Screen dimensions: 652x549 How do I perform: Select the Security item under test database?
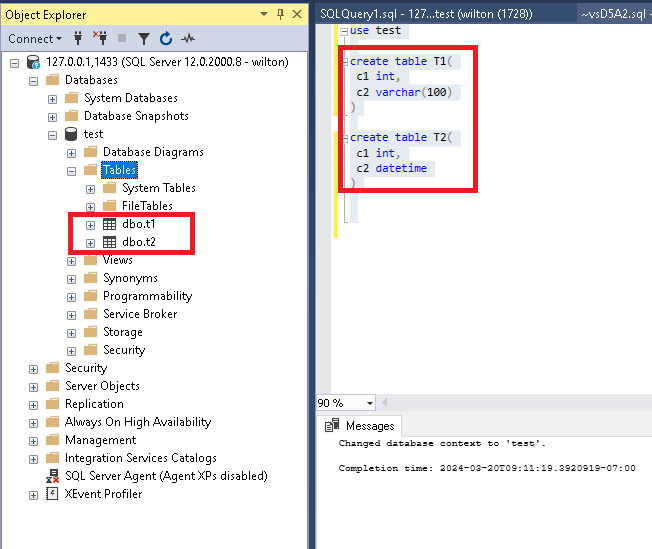click(x=124, y=350)
